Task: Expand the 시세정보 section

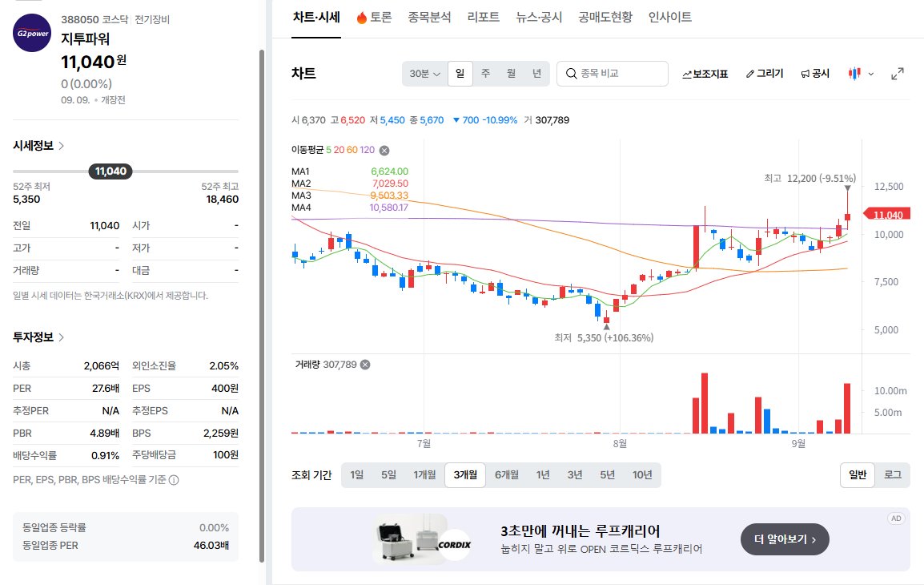Action: (x=39, y=146)
